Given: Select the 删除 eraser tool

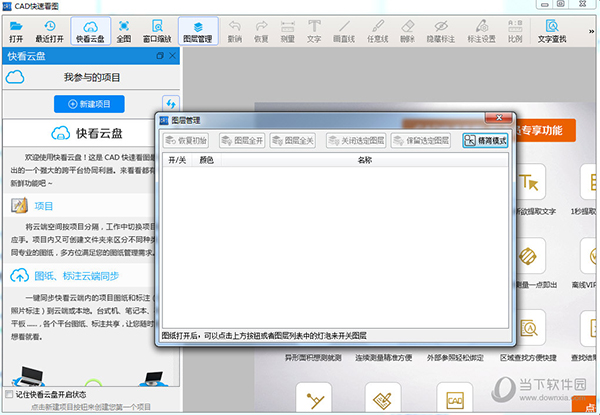Looking at the screenshot, I should coord(408,31).
